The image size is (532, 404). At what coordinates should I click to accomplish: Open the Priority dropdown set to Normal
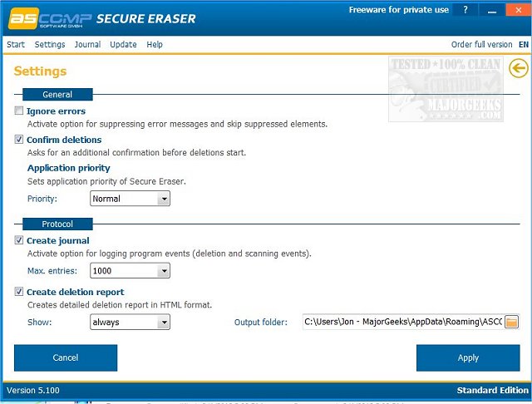coord(130,199)
